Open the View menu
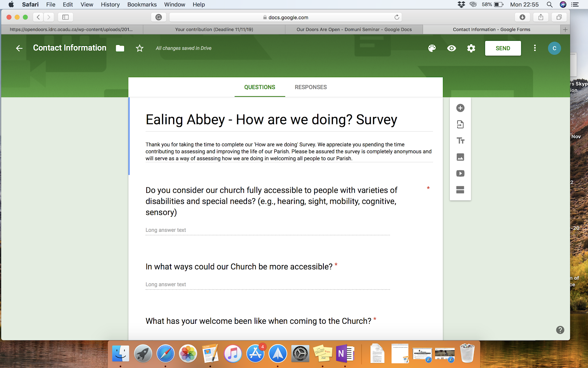 [87, 4]
